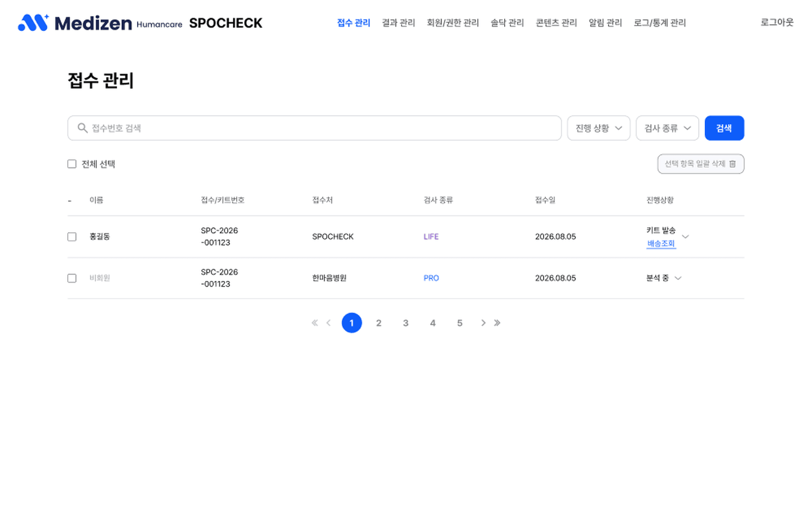The height and width of the screenshot is (529, 812).
Task: Click the LIFE test type text
Action: 431,237
